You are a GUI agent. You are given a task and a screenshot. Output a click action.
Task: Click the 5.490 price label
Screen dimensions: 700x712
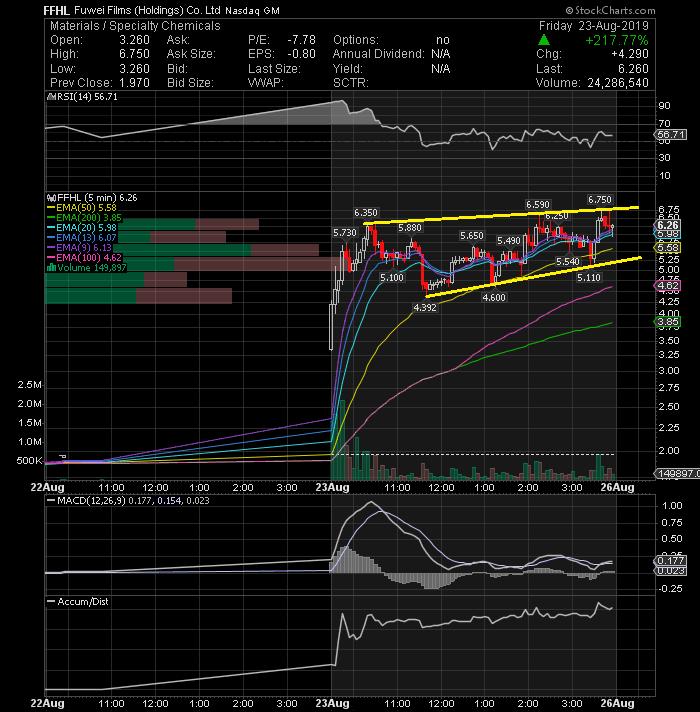pyautogui.click(x=509, y=241)
